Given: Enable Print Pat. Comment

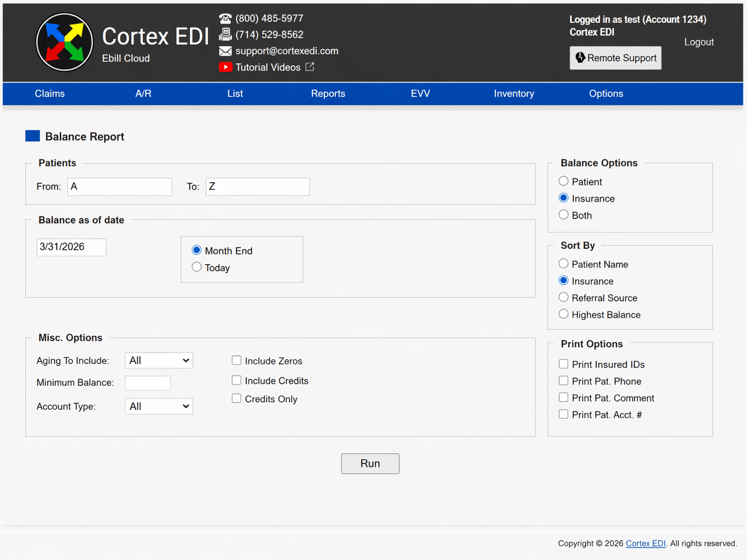Looking at the screenshot, I should (563, 398).
